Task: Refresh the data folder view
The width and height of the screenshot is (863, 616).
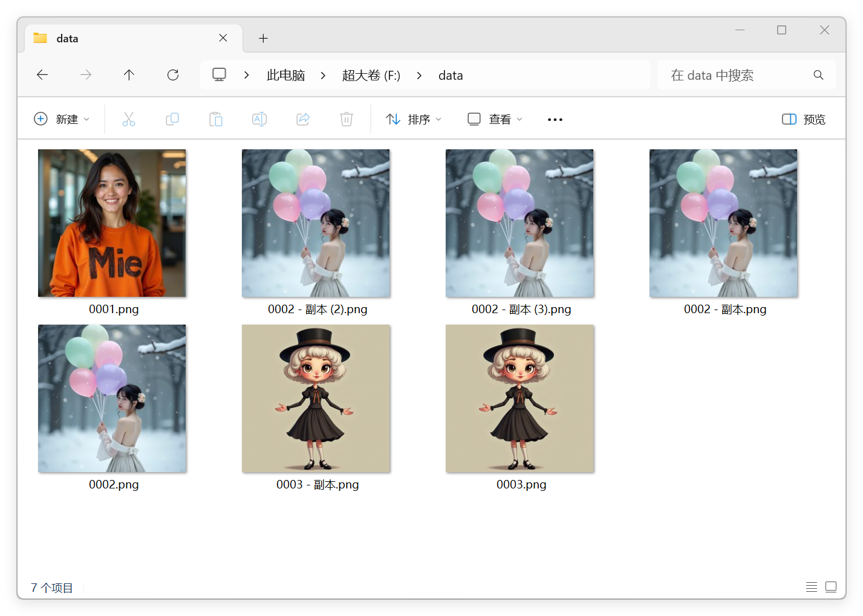Action: click(173, 75)
